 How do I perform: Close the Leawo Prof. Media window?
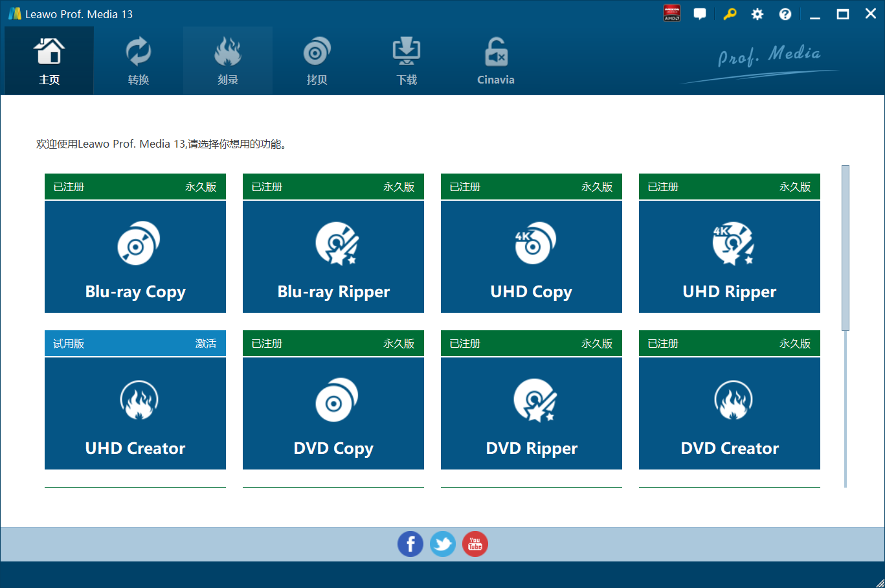871,14
